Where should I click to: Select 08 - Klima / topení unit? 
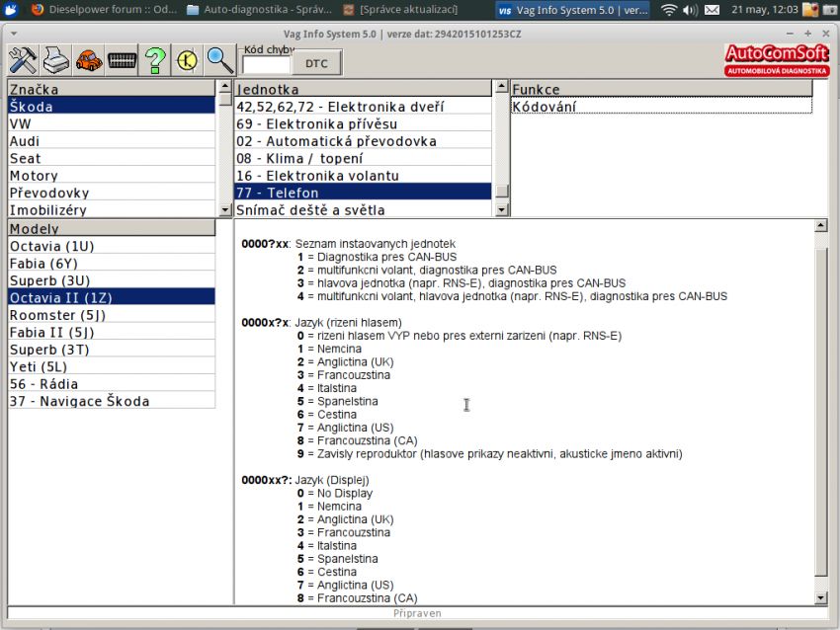click(x=363, y=158)
